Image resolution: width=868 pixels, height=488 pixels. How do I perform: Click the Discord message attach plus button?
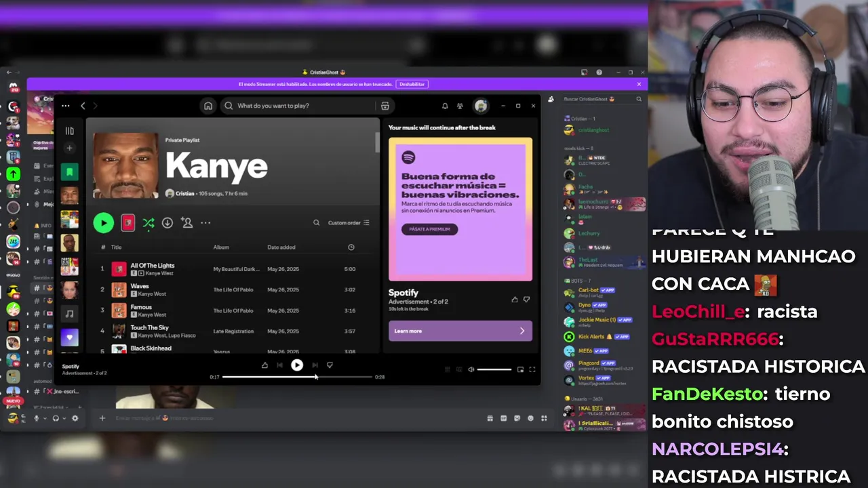[x=102, y=418]
